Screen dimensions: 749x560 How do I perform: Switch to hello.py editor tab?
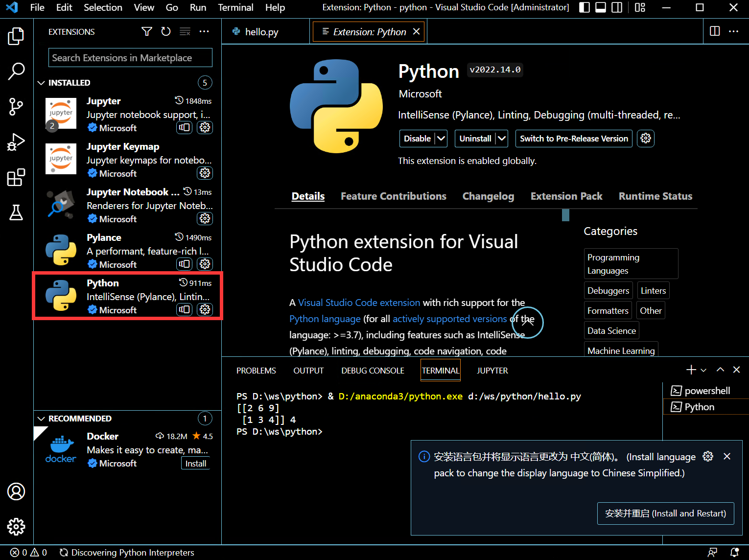coord(261,32)
